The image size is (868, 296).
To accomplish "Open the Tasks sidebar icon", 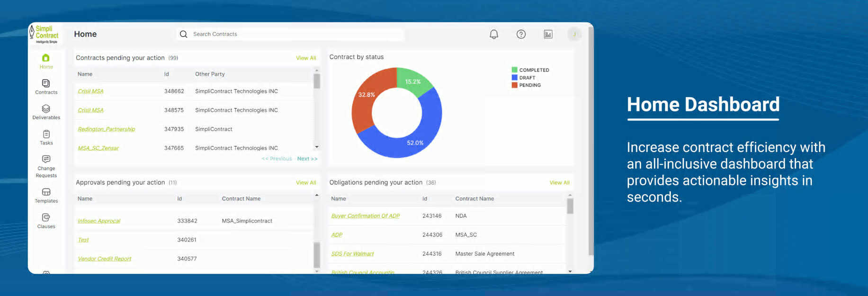I will pos(46,138).
